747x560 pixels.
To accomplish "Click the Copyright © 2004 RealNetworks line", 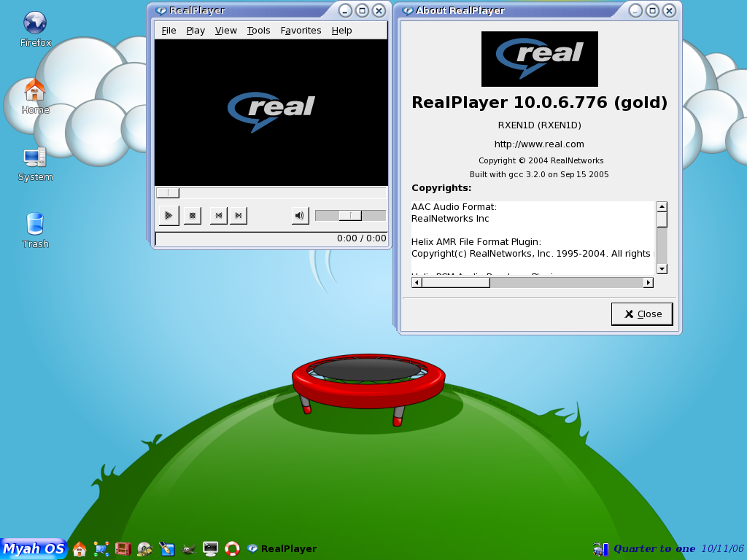I will point(541,160).
